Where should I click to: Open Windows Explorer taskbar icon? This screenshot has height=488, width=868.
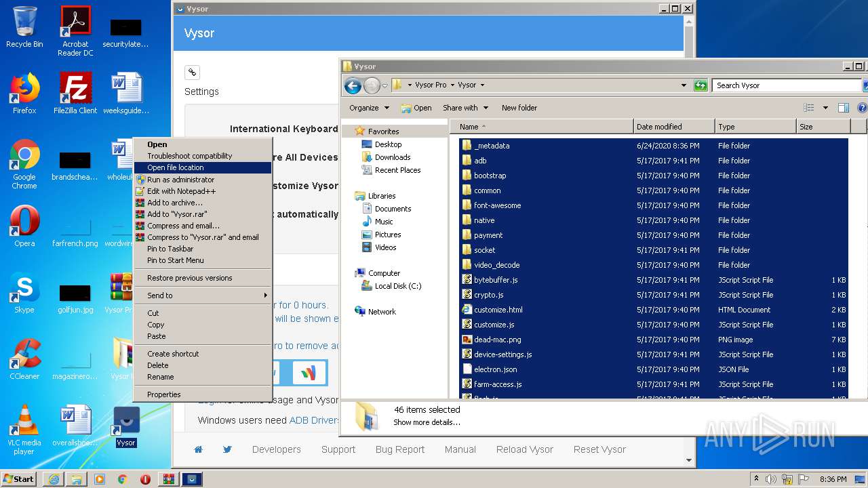pyautogui.click(x=77, y=479)
